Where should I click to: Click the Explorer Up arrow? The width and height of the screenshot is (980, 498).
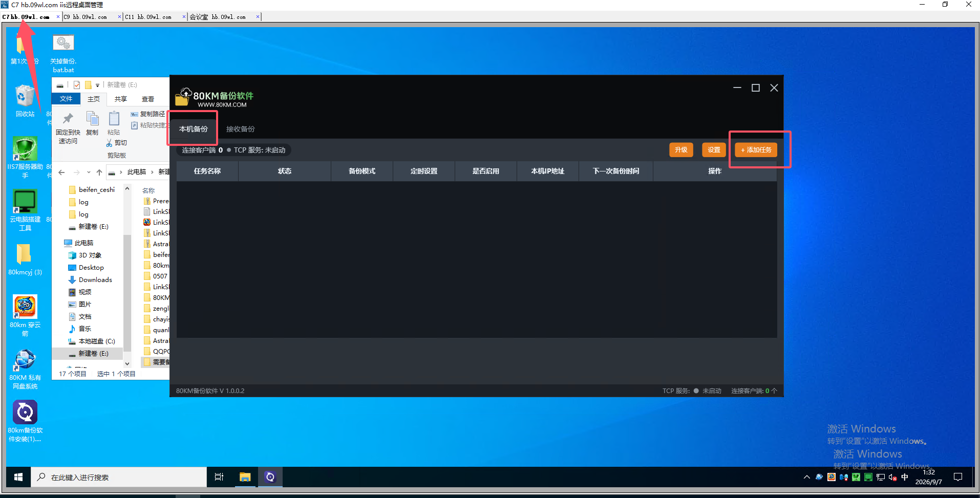(99, 172)
